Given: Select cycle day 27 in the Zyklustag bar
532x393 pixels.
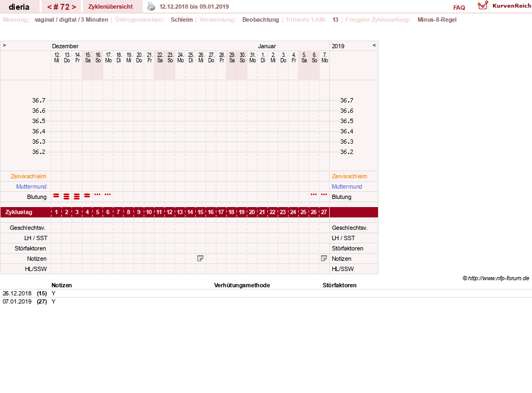Looking at the screenshot, I should tap(324, 212).
